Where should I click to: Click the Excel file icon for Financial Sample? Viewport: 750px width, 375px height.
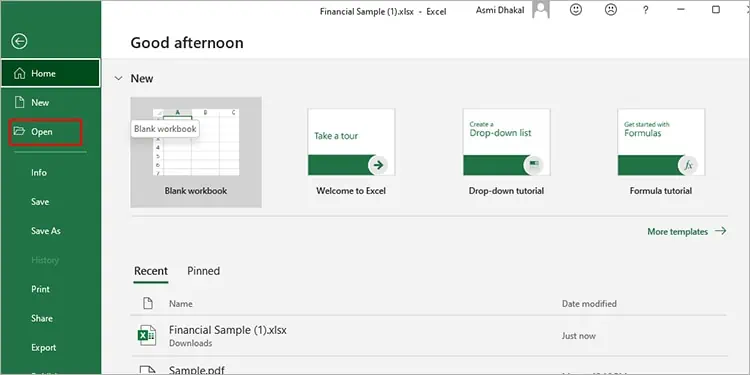click(x=147, y=335)
